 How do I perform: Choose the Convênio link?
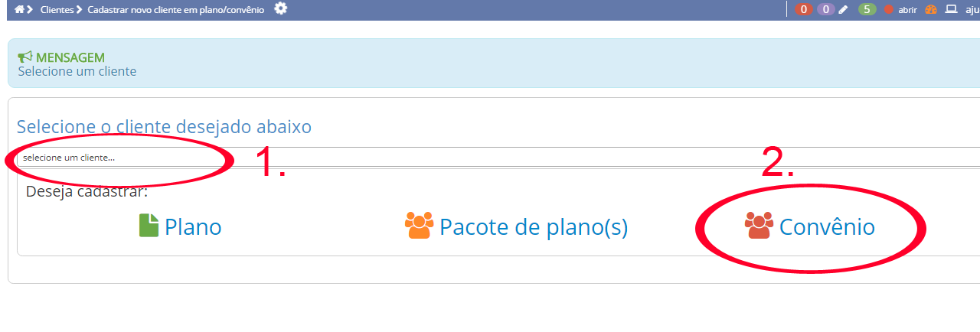pyautogui.click(x=827, y=227)
